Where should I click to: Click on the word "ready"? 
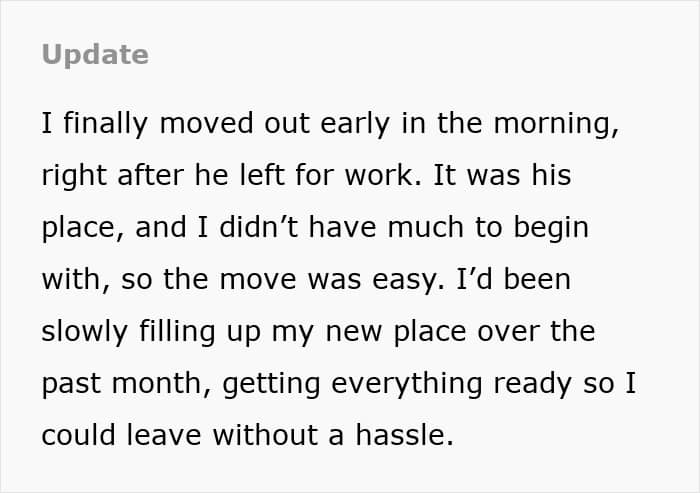point(533,384)
